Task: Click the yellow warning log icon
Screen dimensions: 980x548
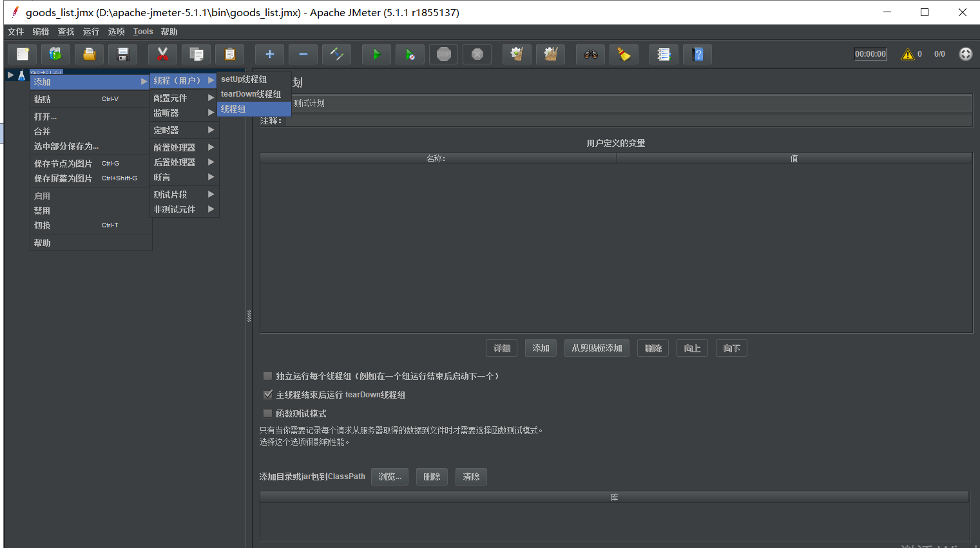Action: [908, 54]
